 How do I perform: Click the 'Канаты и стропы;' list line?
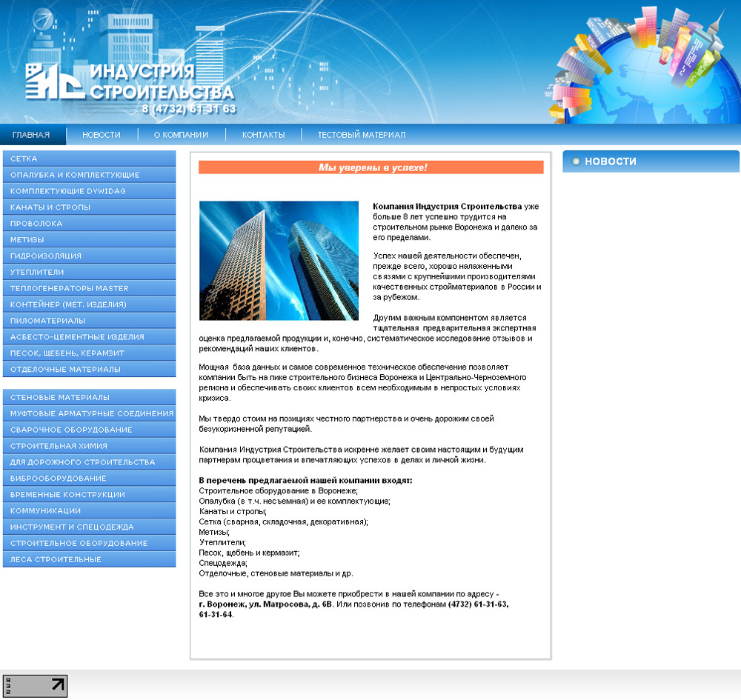pyautogui.click(x=233, y=512)
